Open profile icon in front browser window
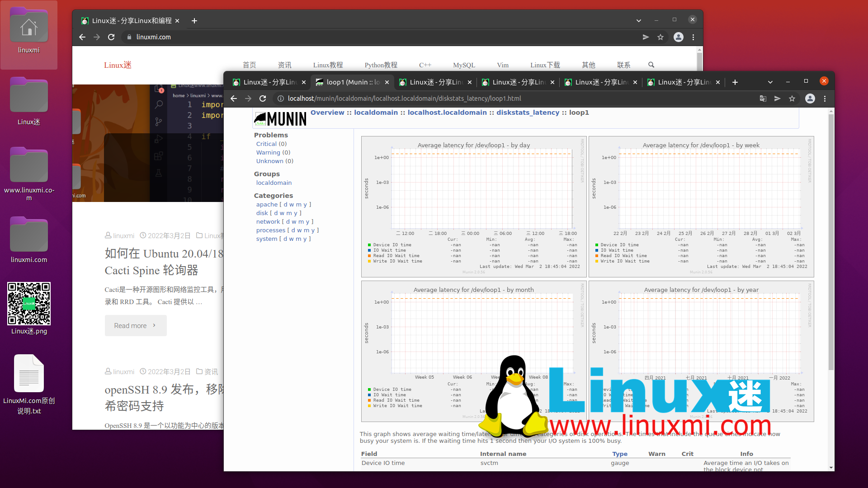The image size is (868, 488). [810, 99]
